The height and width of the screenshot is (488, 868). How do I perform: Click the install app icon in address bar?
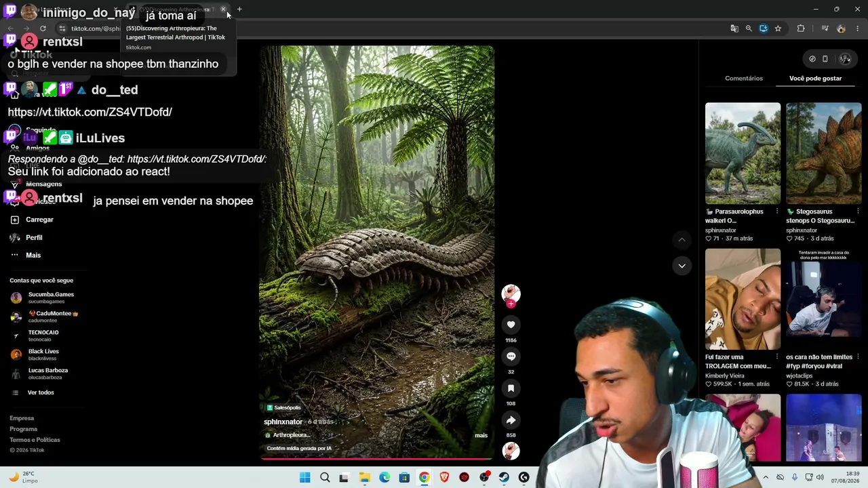tap(764, 28)
